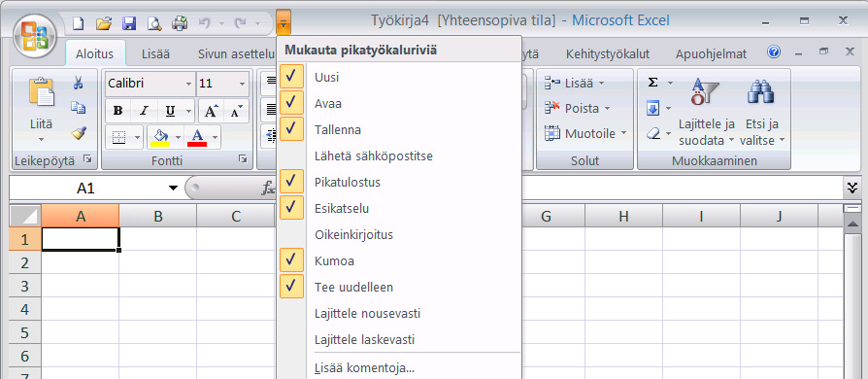Select column H header
Screen dimensions: 868x379
pos(623,216)
